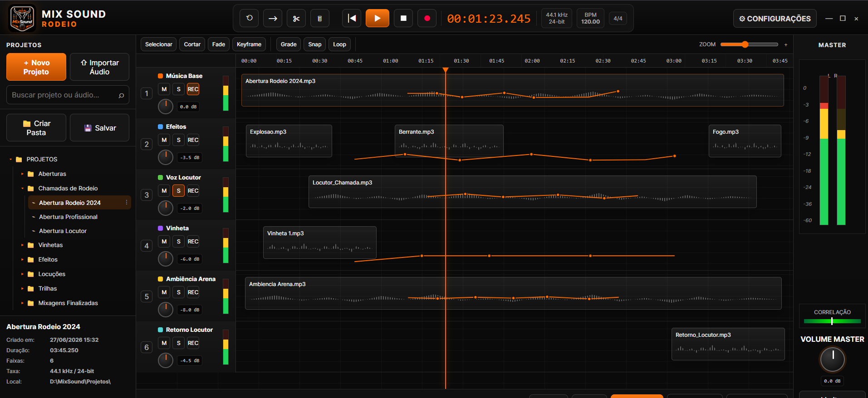The image size is (868, 398).
Task: Click the 02:00 timeline ruler mark
Action: tap(532, 61)
